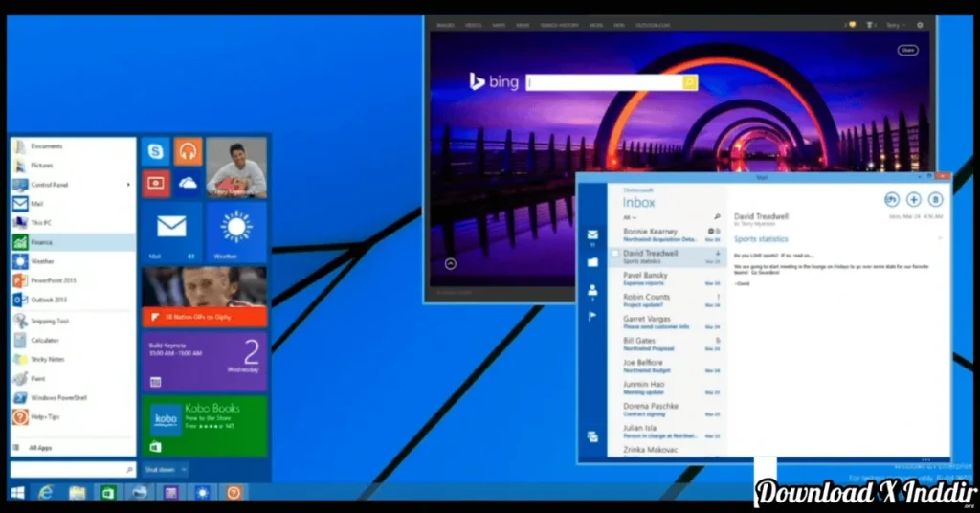This screenshot has height=513, width=980.
Task: Open flagged messages icon in Mail sidebar
Action: [592, 317]
